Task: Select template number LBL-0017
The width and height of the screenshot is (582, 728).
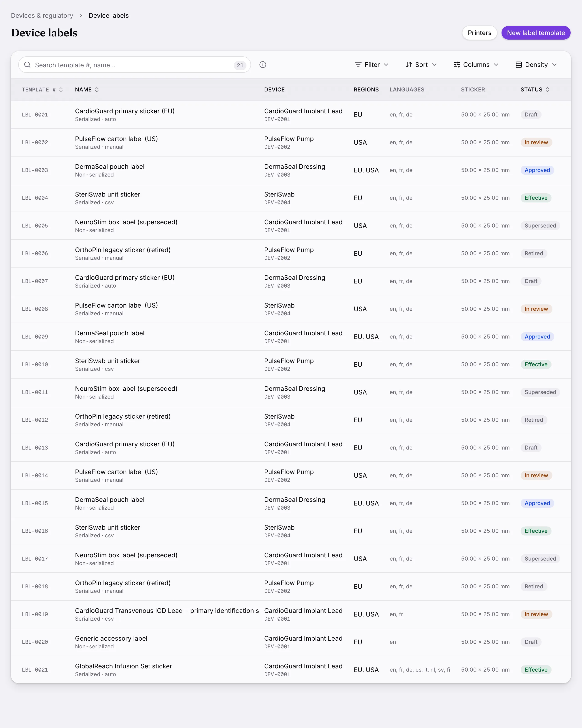Action: click(x=35, y=559)
